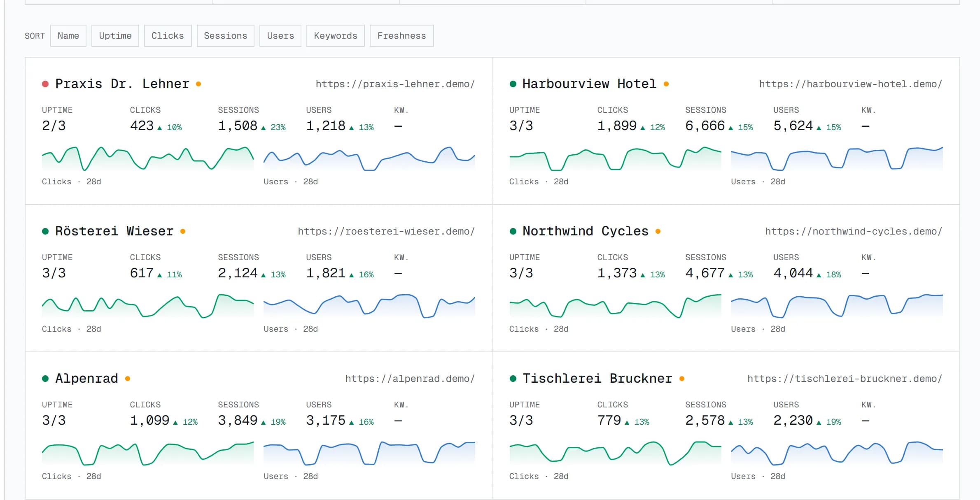Screen dimensions: 980x500
Task: Click green status dot beside Harbourview Hotel
Action: tap(513, 84)
